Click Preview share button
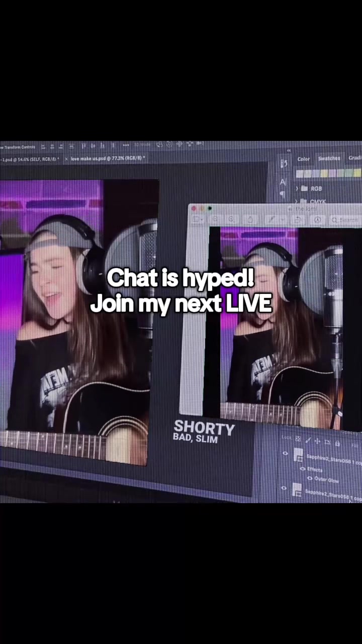Image resolution: width=362 pixels, height=644 pixels. pos(250,220)
